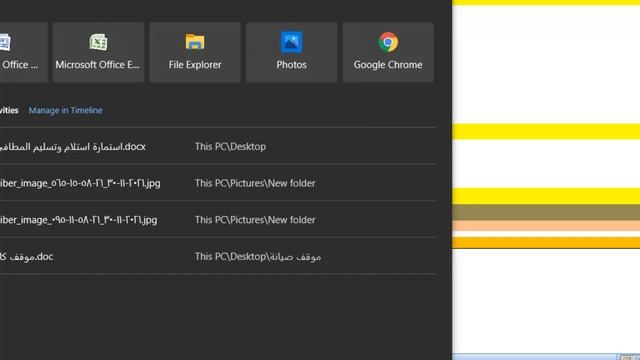The width and height of the screenshot is (640, 360).
Task: Click the Manage in Timeline link
Action: click(65, 110)
